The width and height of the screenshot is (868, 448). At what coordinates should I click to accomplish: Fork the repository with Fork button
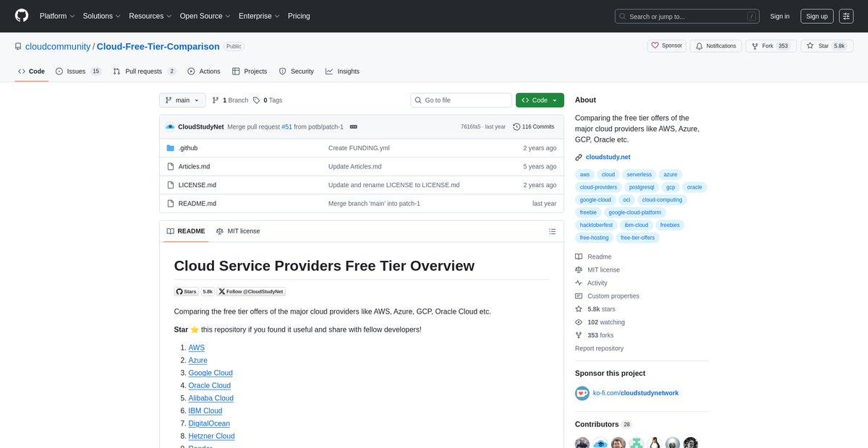pyautogui.click(x=771, y=46)
